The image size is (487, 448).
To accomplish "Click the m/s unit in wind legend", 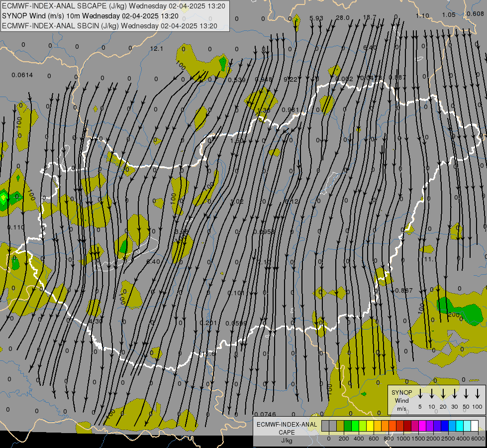I will coord(401,409).
